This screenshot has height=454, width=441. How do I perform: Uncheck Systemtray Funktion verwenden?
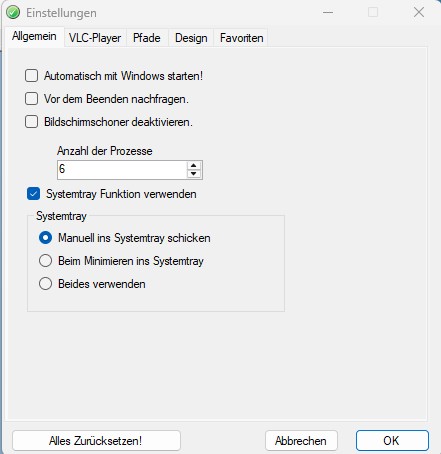point(33,194)
